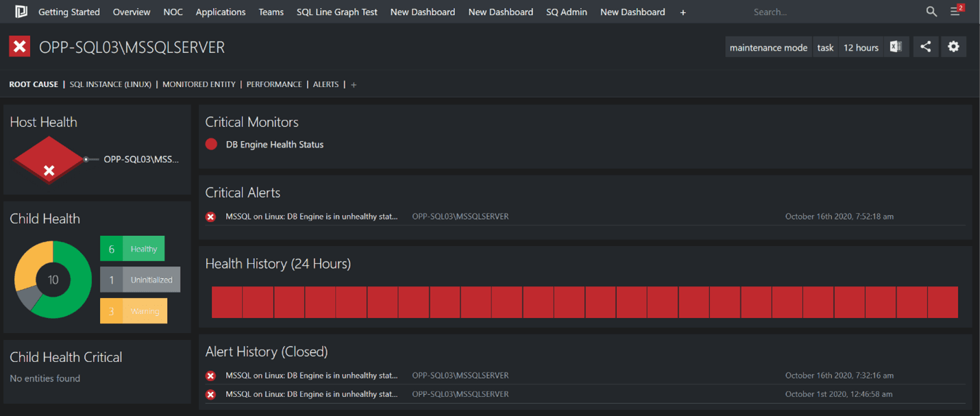Select the ROOT CAUSE tab
The height and width of the screenshot is (416, 980).
tap(34, 84)
